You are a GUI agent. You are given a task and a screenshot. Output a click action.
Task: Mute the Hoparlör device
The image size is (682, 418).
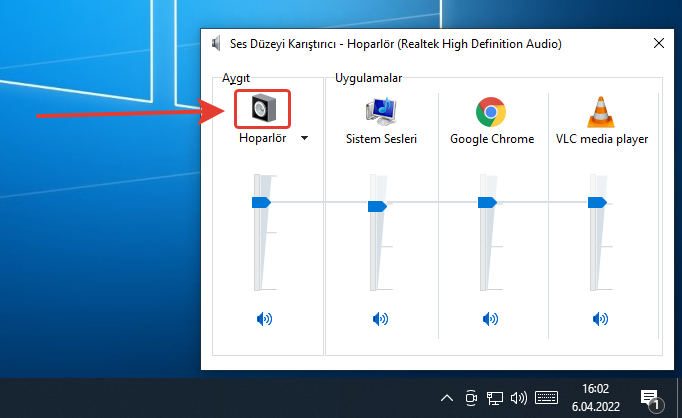point(264,319)
